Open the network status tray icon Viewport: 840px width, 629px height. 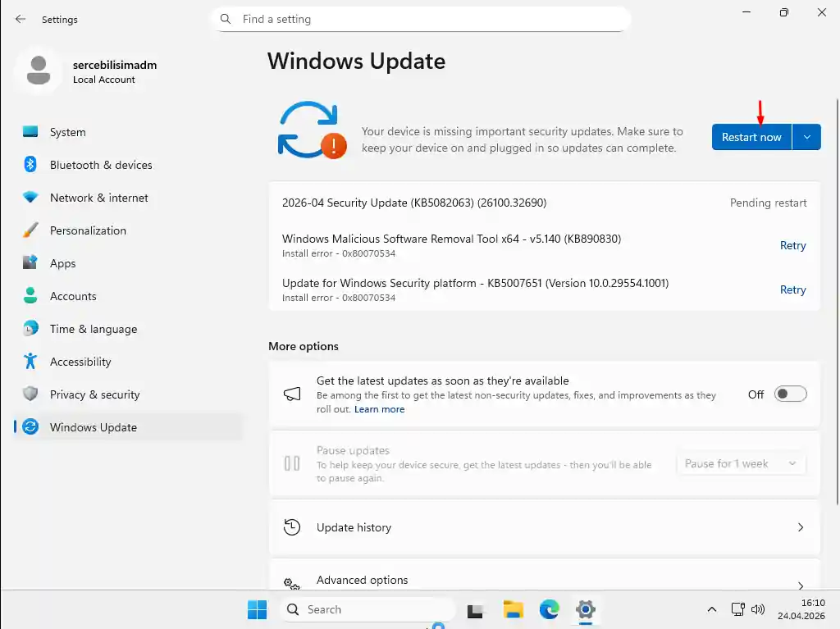pyautogui.click(x=737, y=609)
